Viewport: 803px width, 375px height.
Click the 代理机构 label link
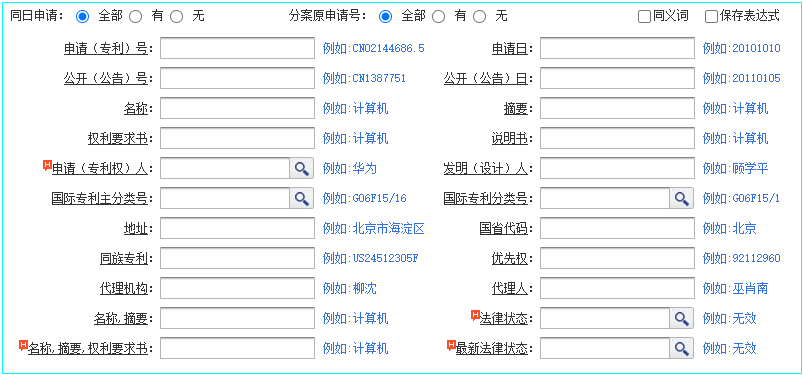(123, 288)
